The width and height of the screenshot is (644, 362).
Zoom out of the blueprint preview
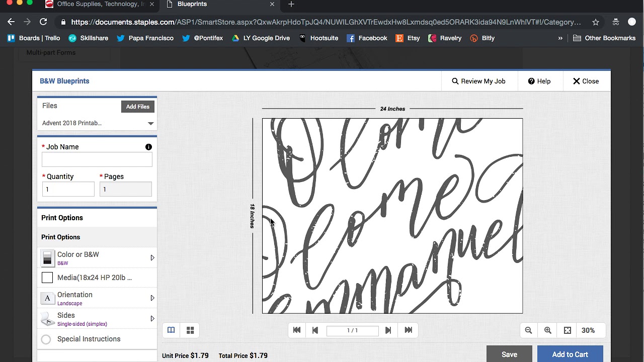(x=528, y=330)
